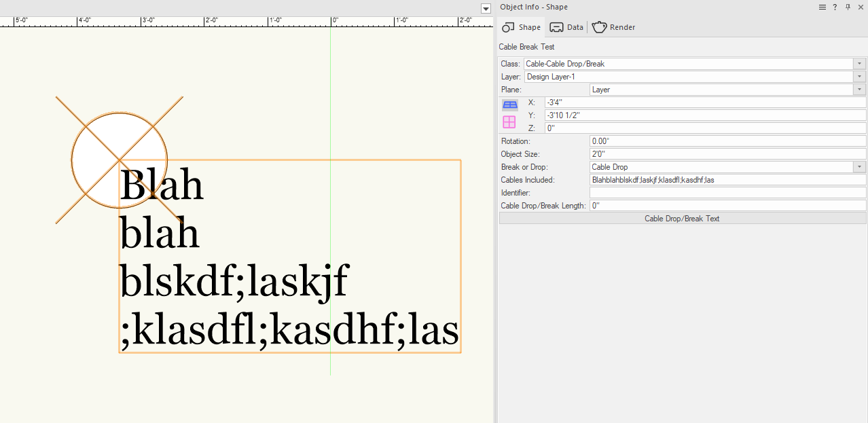Viewport: 868px width, 423px height.
Task: Click the pink screen-plane grid icon
Action: coord(509,122)
